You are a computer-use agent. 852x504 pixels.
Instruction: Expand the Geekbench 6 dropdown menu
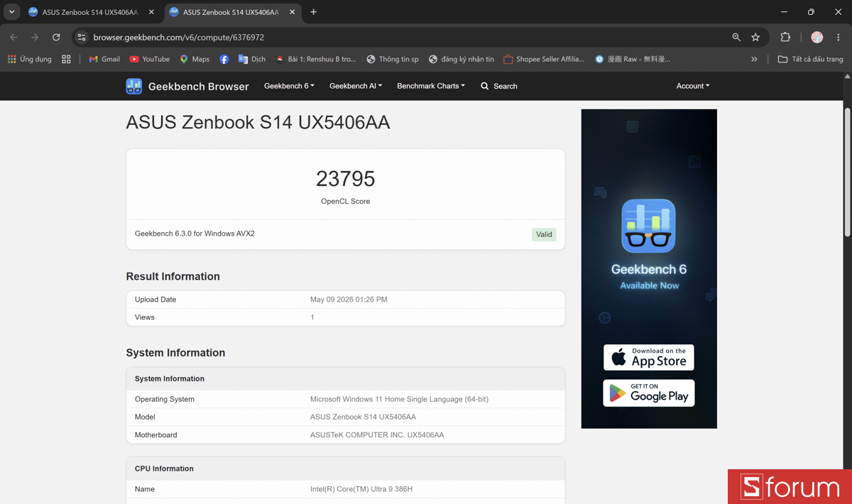(x=289, y=86)
